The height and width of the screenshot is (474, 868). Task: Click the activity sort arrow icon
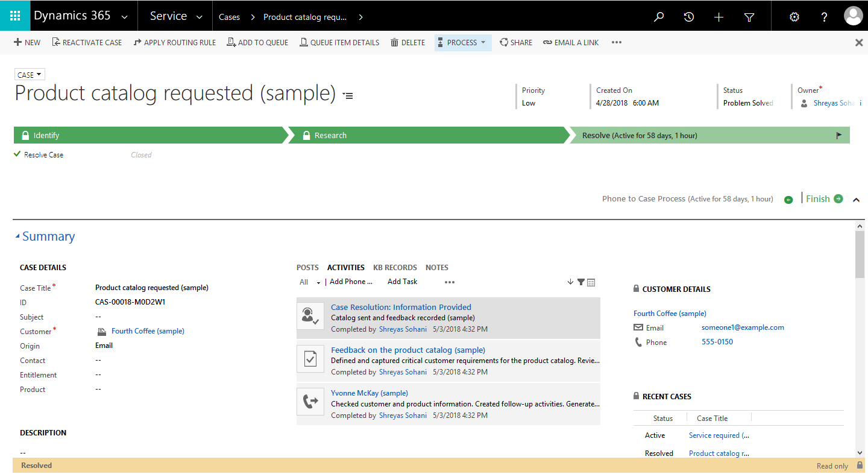(x=570, y=282)
